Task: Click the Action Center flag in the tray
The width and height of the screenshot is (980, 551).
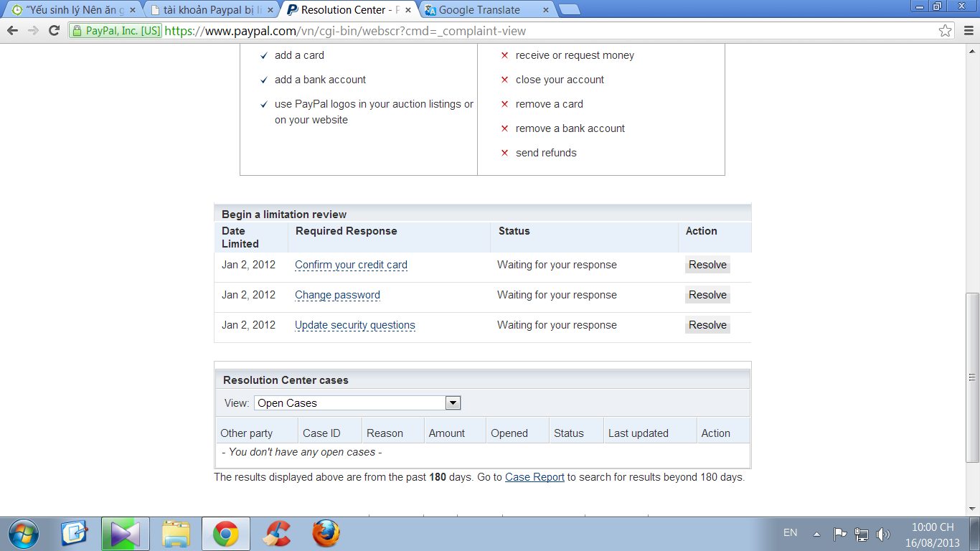Action: tap(839, 534)
